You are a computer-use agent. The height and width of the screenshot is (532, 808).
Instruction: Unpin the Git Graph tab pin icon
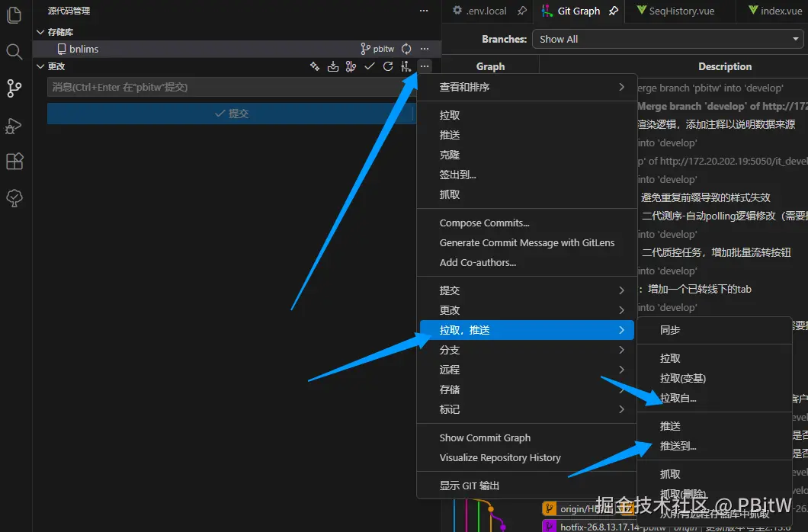click(613, 11)
